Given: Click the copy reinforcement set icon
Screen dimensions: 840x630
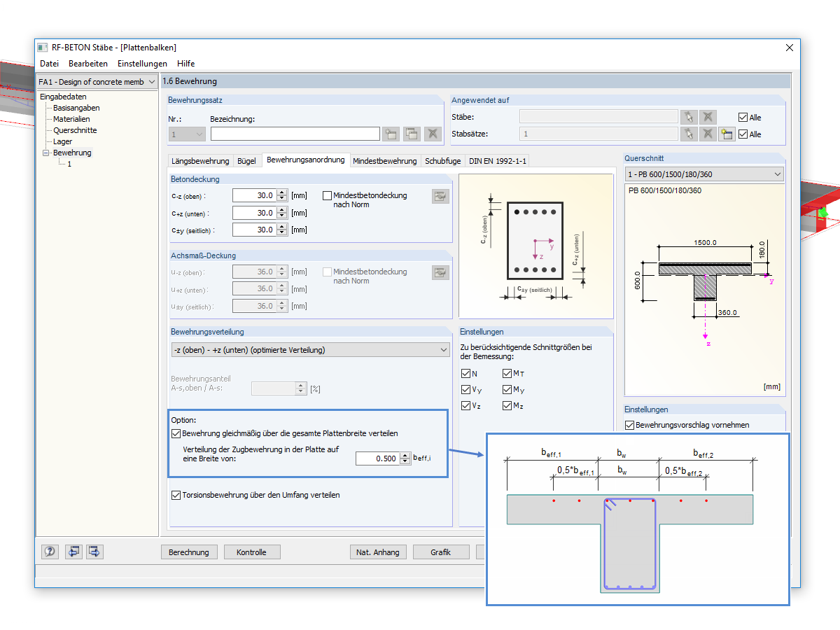Looking at the screenshot, I should [412, 134].
